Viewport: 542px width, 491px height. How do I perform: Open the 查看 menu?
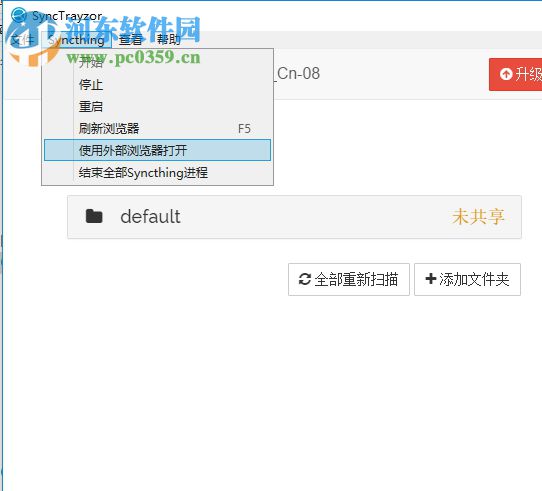(x=130, y=40)
